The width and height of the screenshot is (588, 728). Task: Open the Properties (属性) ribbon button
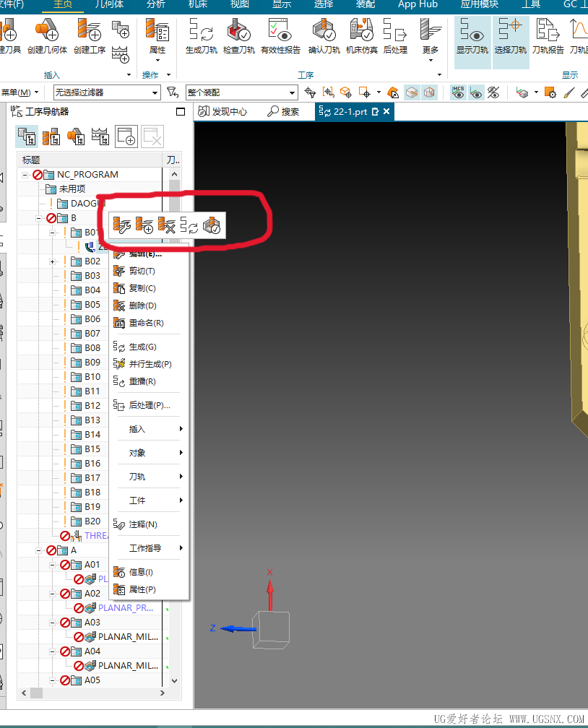pos(157,40)
